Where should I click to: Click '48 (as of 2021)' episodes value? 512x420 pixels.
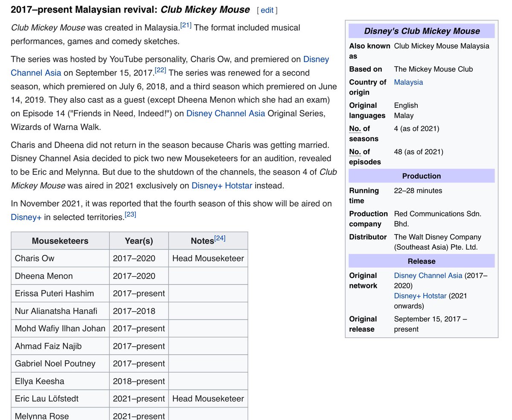point(419,151)
